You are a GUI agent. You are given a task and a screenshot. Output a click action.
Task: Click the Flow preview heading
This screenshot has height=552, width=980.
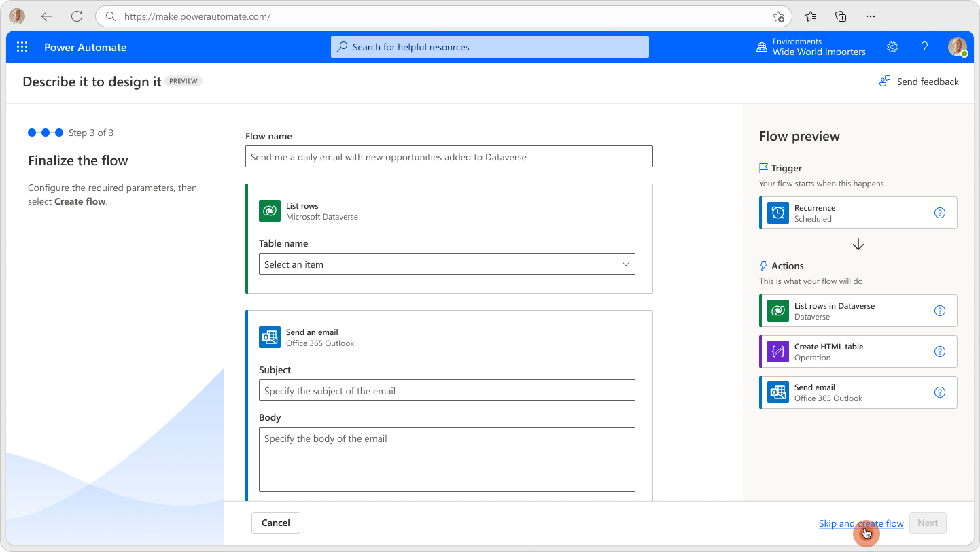point(799,136)
